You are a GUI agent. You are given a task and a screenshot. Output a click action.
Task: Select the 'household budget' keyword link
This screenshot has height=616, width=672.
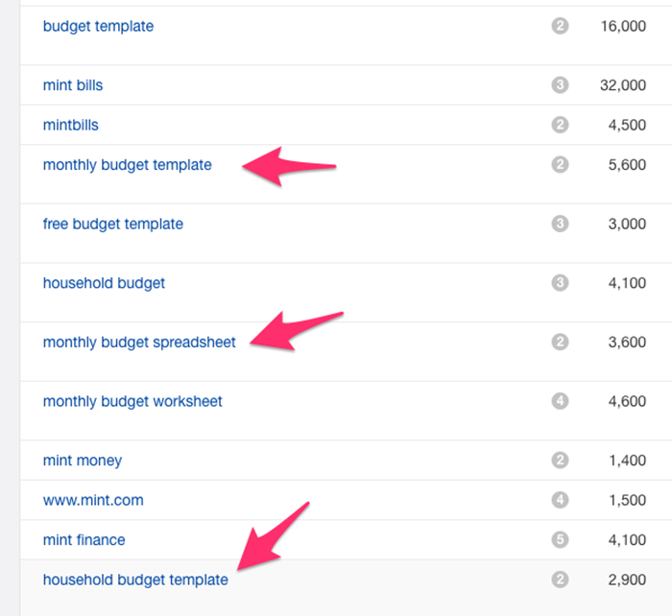point(104,283)
